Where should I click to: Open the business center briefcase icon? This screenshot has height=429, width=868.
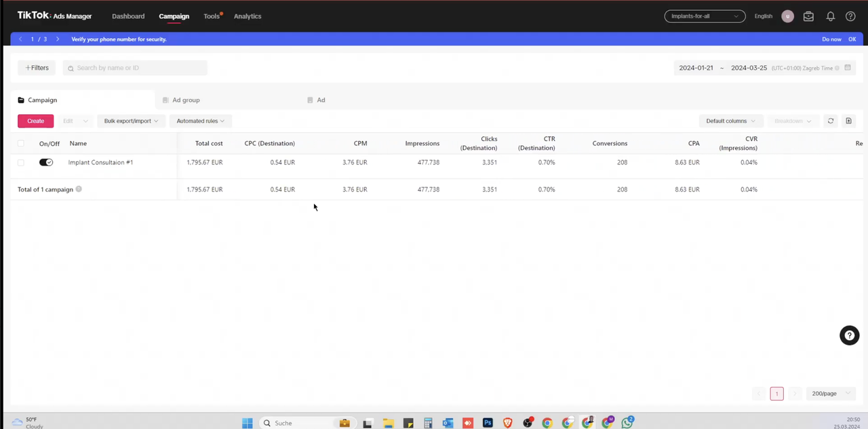click(808, 16)
